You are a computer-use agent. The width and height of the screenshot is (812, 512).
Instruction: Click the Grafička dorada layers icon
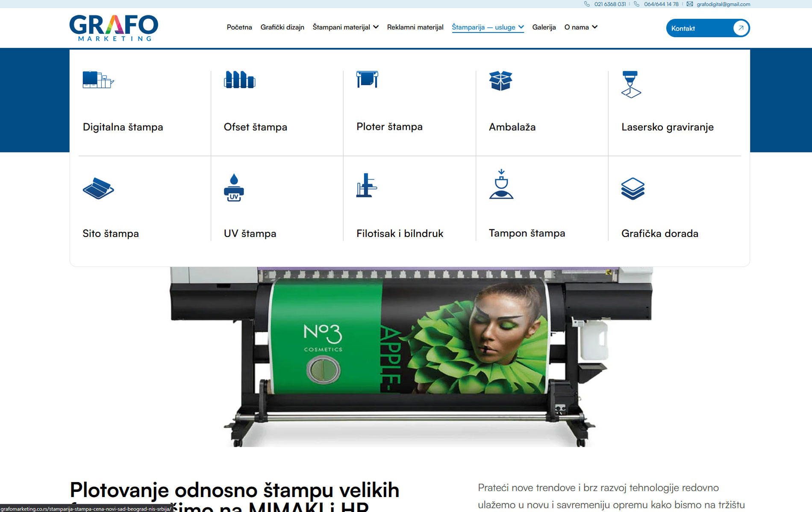pos(633,188)
